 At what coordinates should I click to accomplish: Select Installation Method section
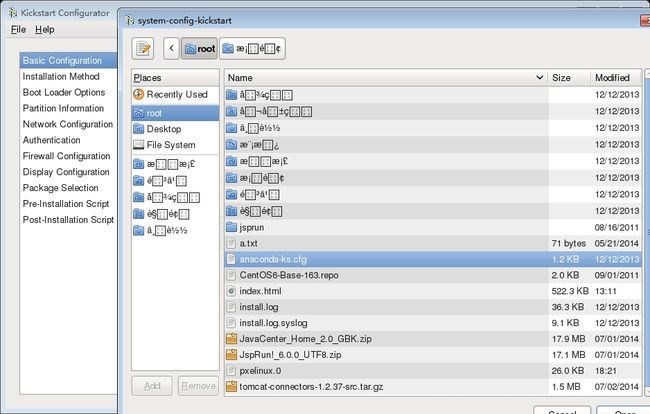pos(69,76)
